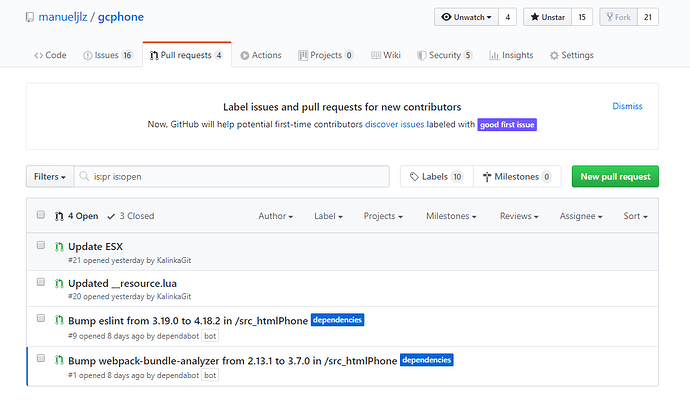Click the repository book icon beside manueljlz
Screen dimensions: 690x408
point(30,17)
